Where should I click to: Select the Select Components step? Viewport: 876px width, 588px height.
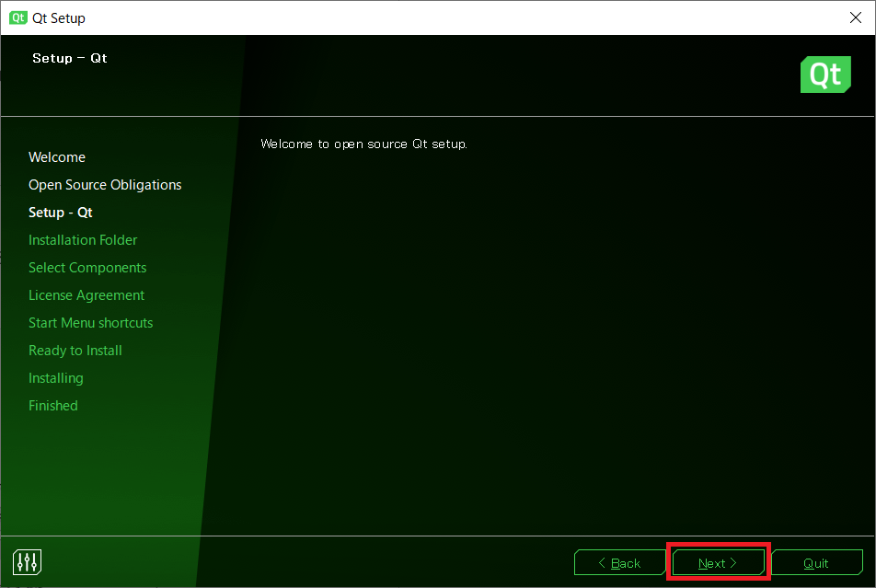87,268
